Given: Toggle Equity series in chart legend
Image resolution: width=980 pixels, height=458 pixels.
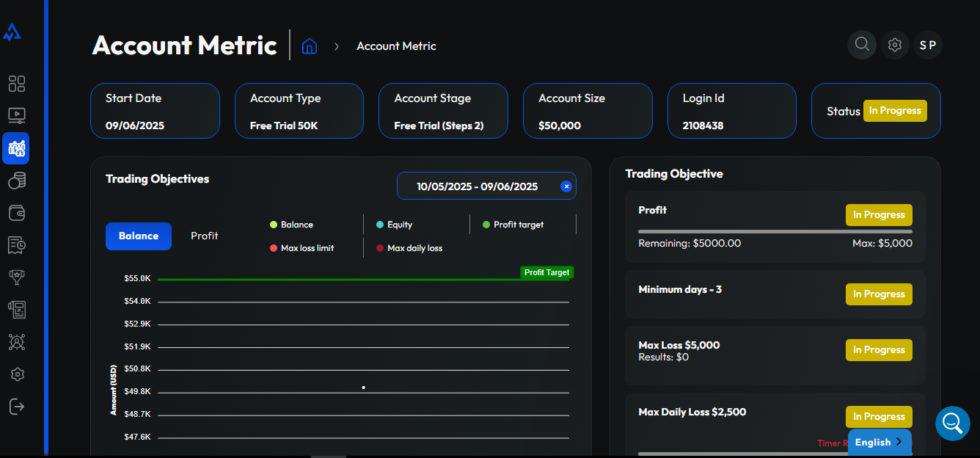Looking at the screenshot, I should click(x=395, y=225).
